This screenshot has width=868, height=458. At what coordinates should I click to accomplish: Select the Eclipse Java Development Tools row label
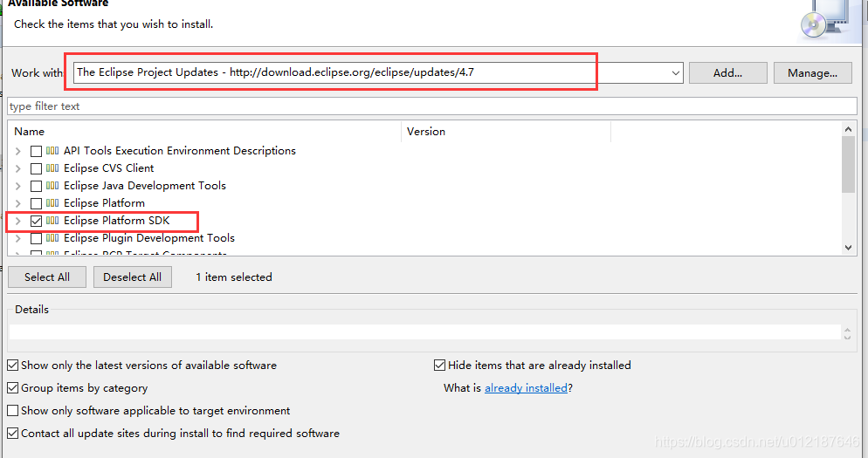pyautogui.click(x=145, y=185)
